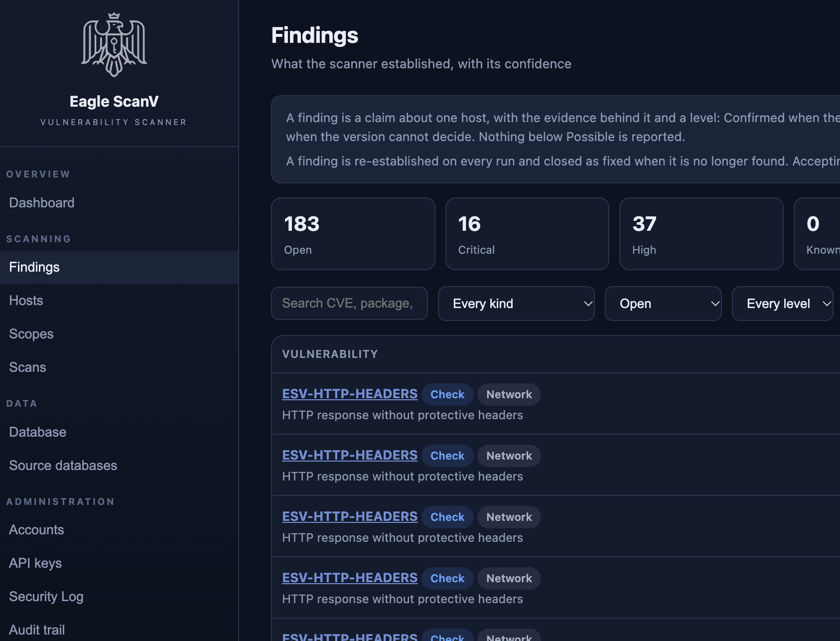Click the Findings page heading

pos(315,35)
